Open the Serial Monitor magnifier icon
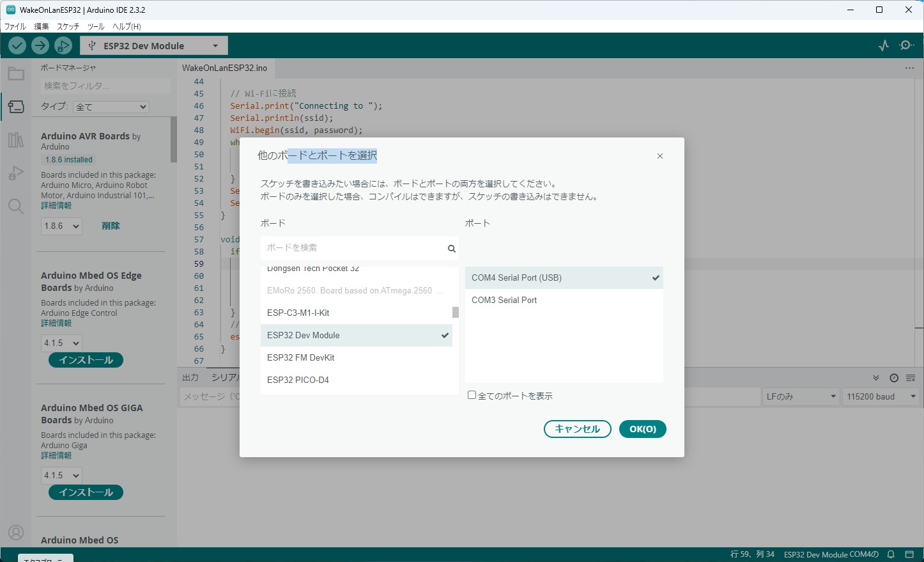 907,45
